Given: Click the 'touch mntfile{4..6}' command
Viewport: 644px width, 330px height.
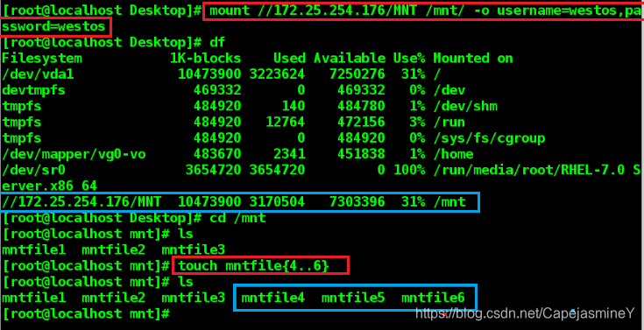Looking at the screenshot, I should (253, 266).
